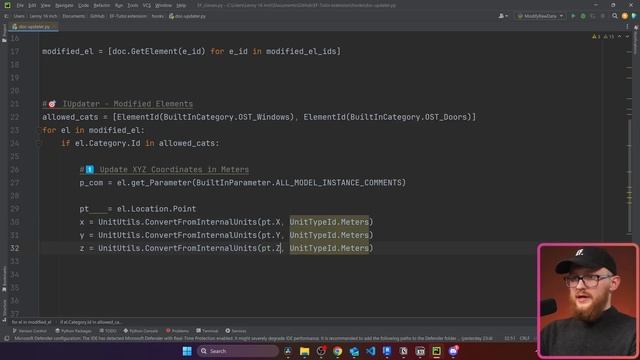Open the editor tabs kebab menu
Viewport: 640px width, 360px height.
pyautogui.click(x=627, y=27)
